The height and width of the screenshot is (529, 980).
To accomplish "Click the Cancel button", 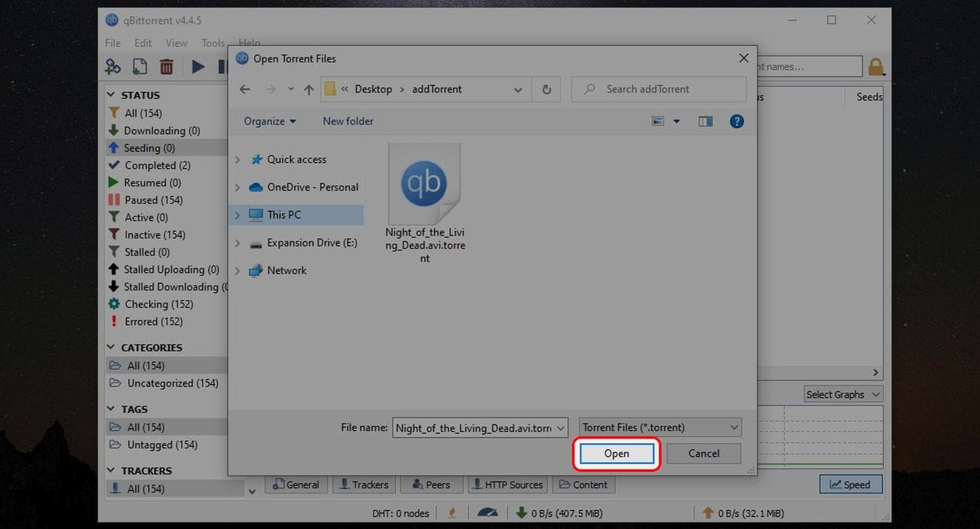I will [x=703, y=453].
